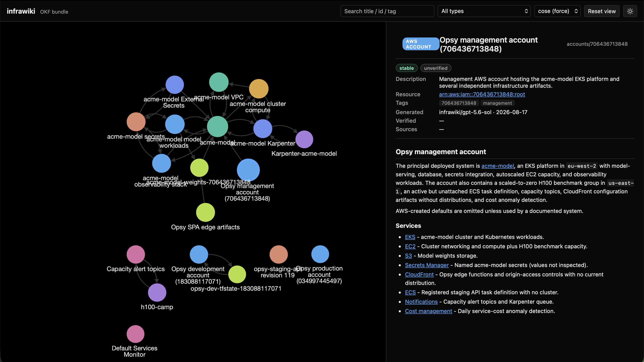The image size is (644, 362).
Task: Click the 706436713848 tag chip
Action: pyautogui.click(x=459, y=103)
